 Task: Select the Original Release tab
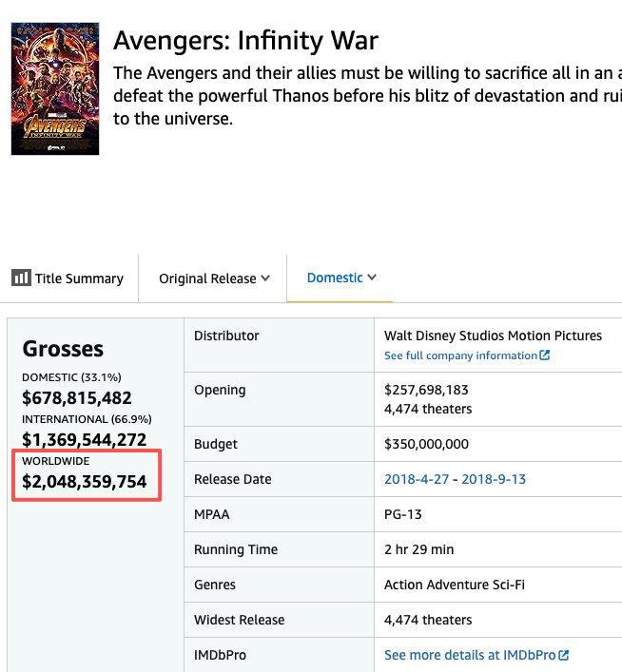(x=214, y=278)
